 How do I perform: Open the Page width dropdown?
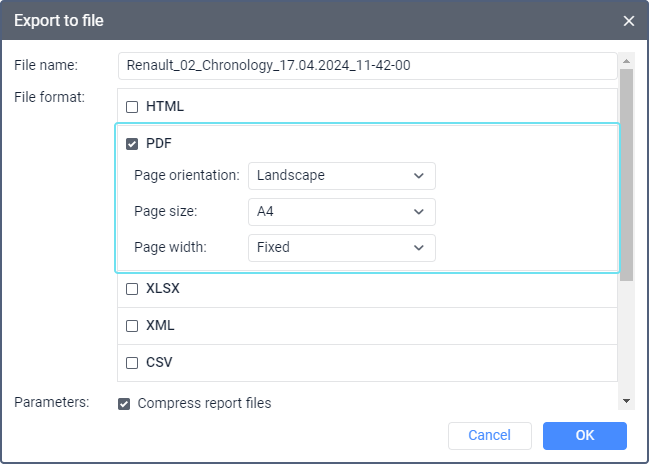pyautogui.click(x=341, y=247)
